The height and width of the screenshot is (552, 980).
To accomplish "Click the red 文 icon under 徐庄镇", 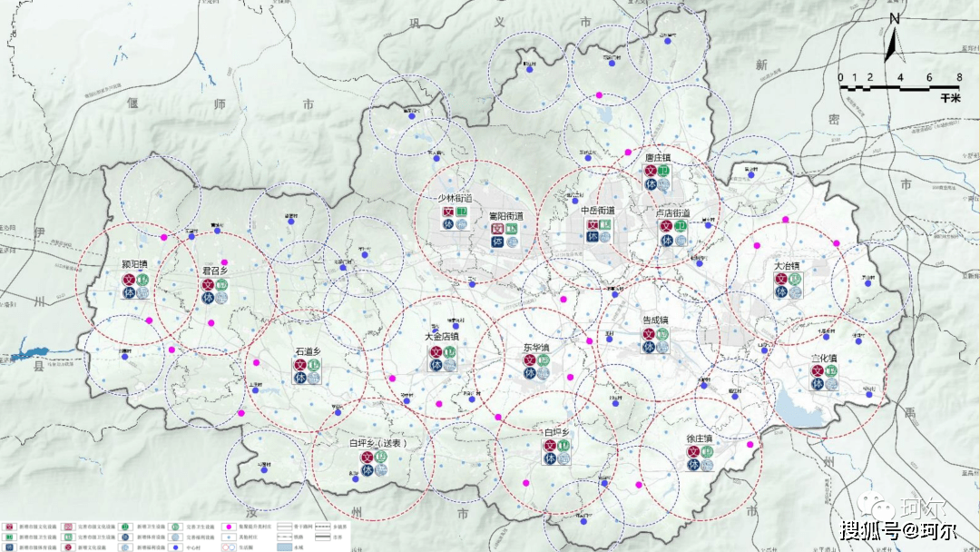I will (x=693, y=451).
